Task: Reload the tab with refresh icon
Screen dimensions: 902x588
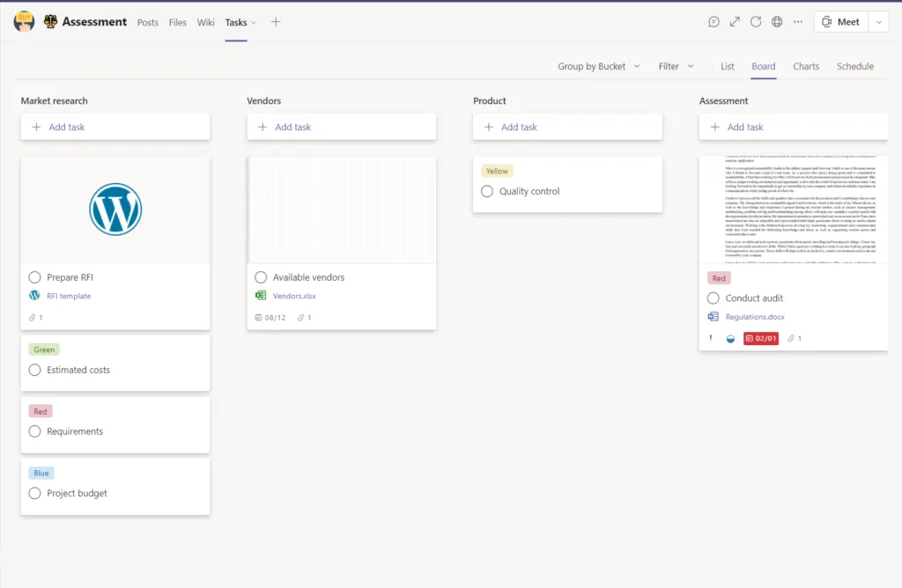Action: pyautogui.click(x=756, y=22)
